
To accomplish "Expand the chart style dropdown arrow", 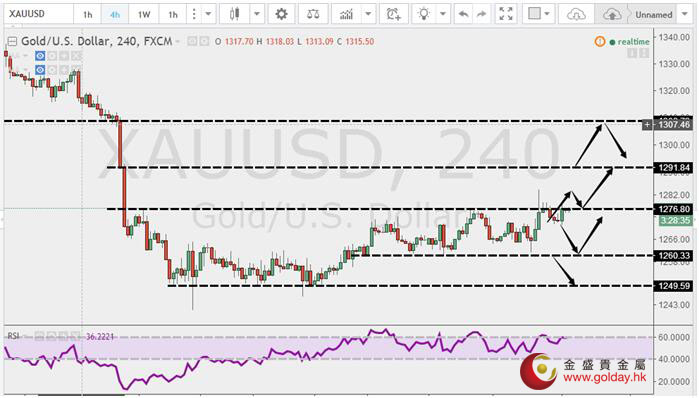I will click(256, 14).
